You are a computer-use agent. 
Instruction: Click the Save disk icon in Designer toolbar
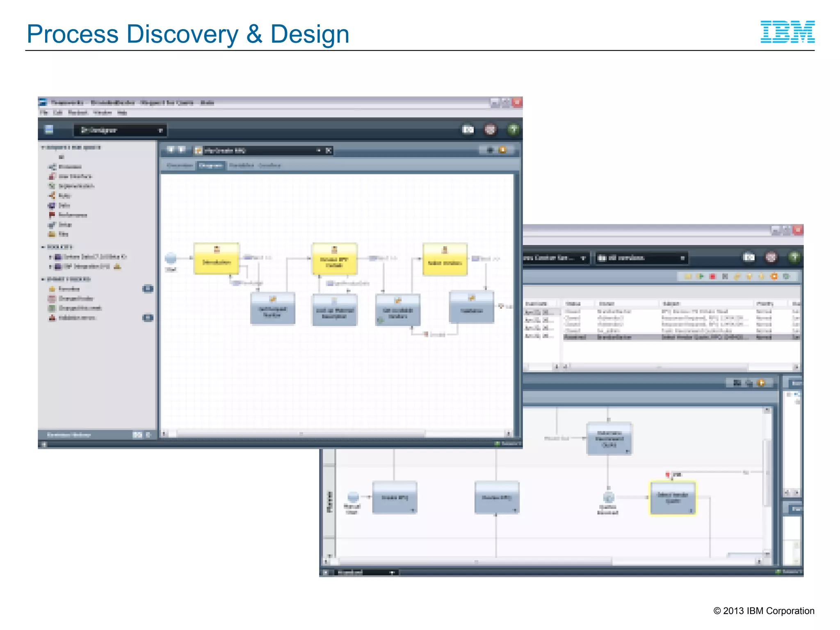(x=49, y=130)
